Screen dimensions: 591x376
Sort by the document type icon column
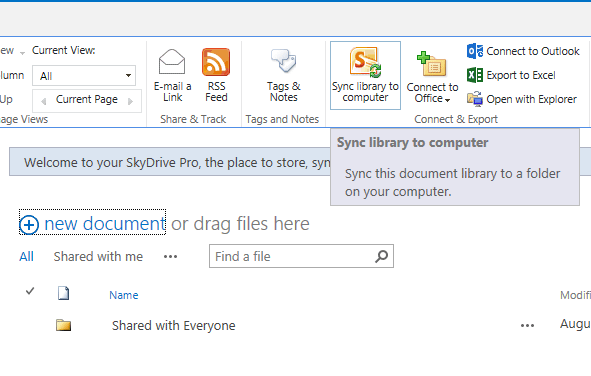pyautogui.click(x=63, y=293)
